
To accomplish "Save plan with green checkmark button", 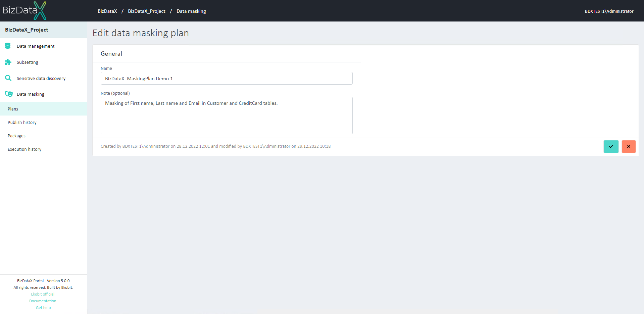I will [x=611, y=146].
